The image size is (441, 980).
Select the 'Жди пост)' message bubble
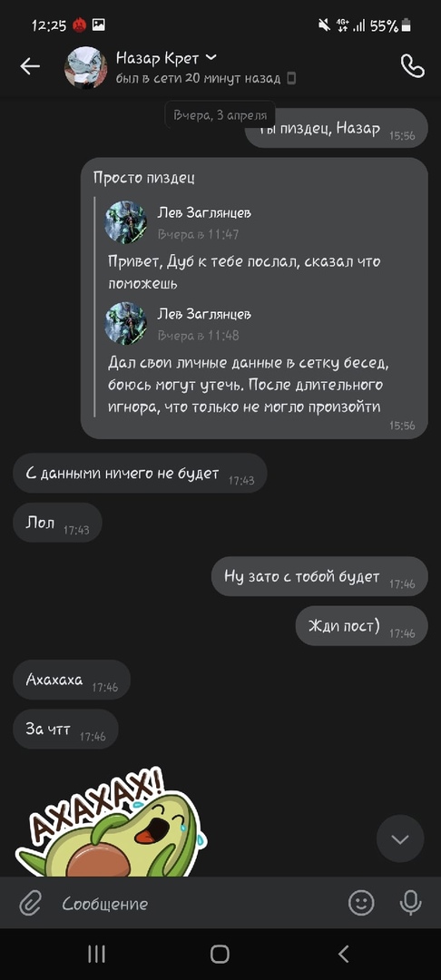[x=362, y=625]
